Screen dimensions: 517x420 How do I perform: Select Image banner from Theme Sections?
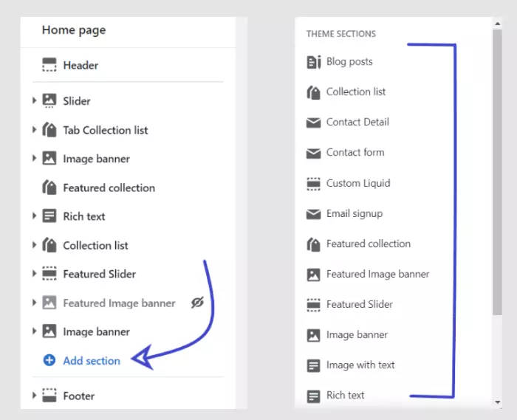click(357, 334)
